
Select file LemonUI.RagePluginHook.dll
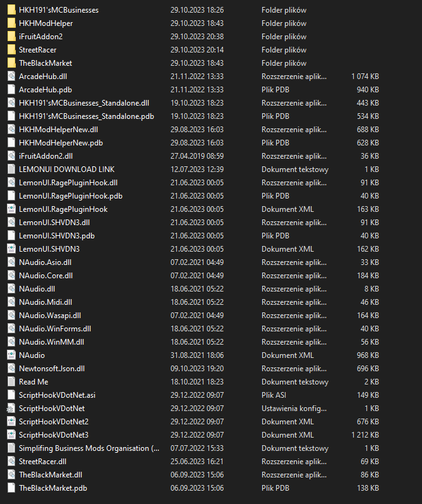68,183
